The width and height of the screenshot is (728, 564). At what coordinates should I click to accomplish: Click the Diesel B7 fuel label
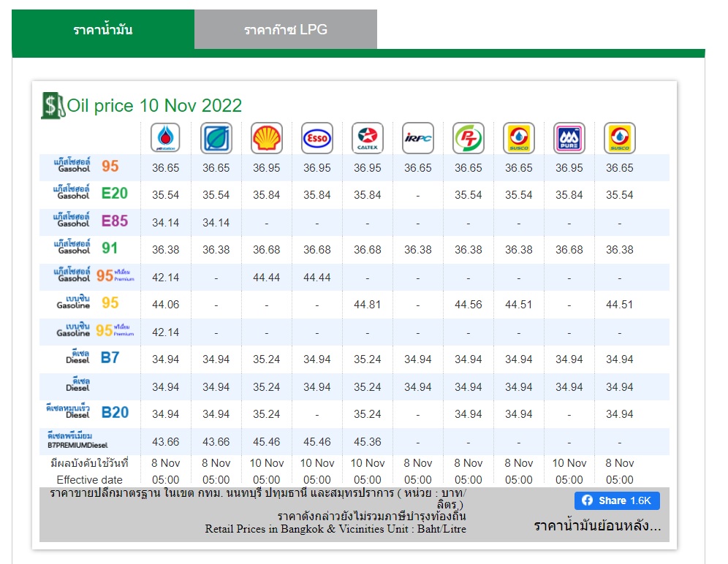pos(93,357)
